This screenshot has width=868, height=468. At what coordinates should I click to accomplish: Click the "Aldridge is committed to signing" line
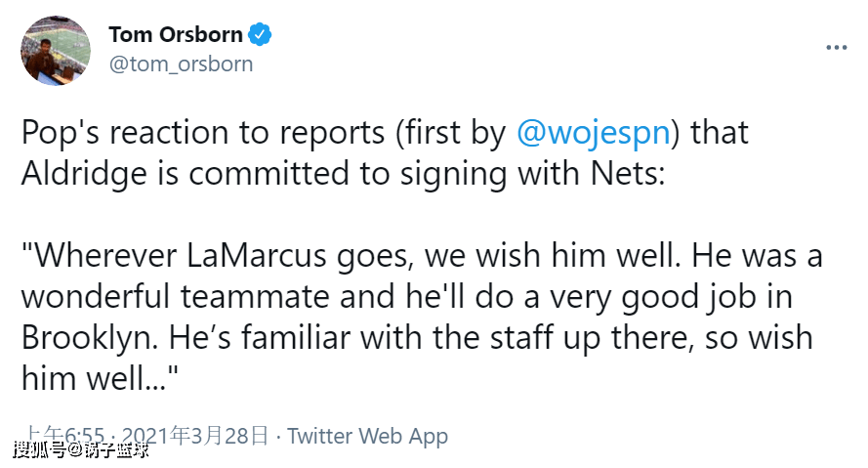point(343,174)
